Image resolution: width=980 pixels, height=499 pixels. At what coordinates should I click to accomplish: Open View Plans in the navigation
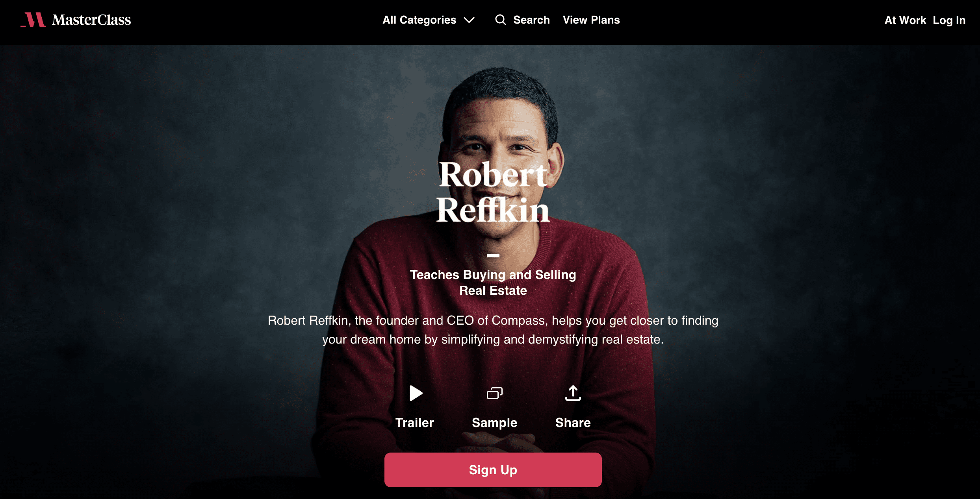[x=591, y=20]
